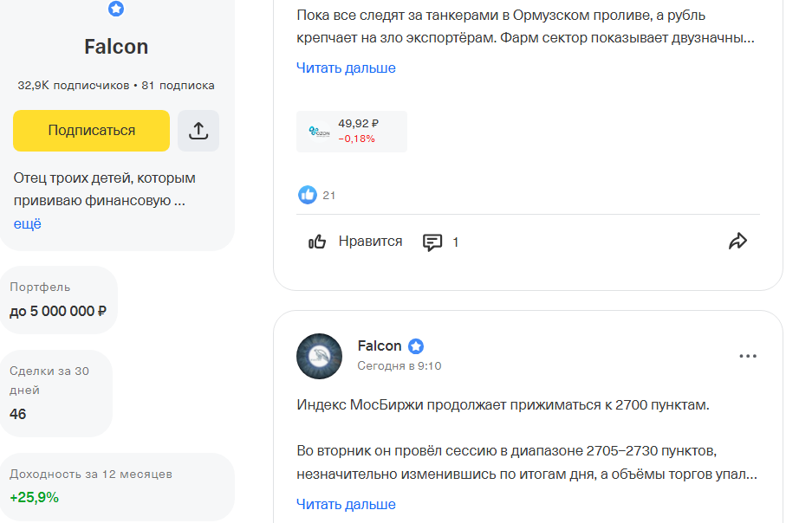Open the three-dots post options menu
Screen dimensions: 812x523
[x=748, y=356]
